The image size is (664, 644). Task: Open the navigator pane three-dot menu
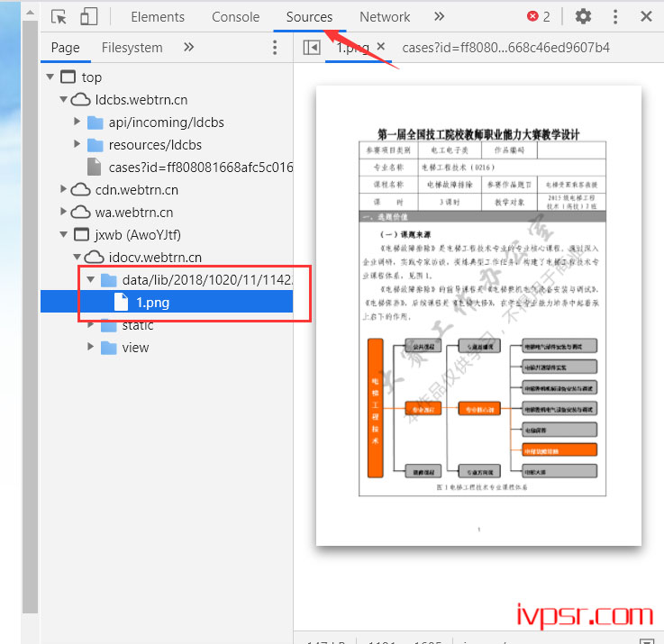[275, 48]
